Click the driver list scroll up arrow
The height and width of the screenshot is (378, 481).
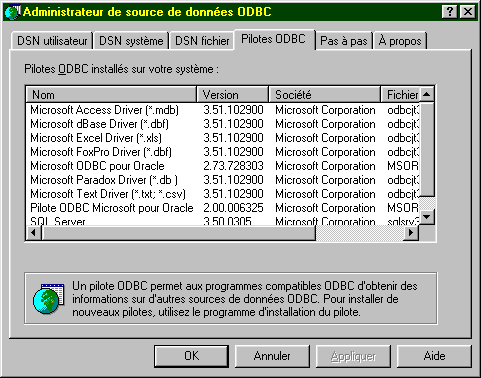coord(426,95)
